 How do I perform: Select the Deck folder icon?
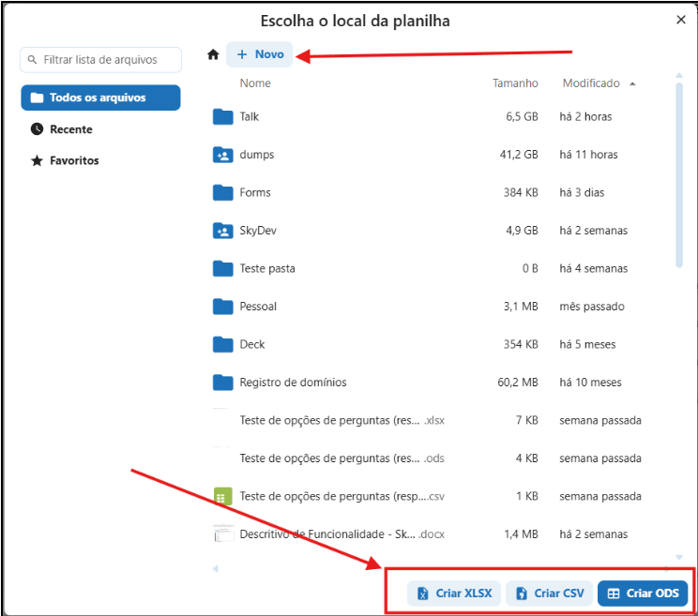click(222, 344)
